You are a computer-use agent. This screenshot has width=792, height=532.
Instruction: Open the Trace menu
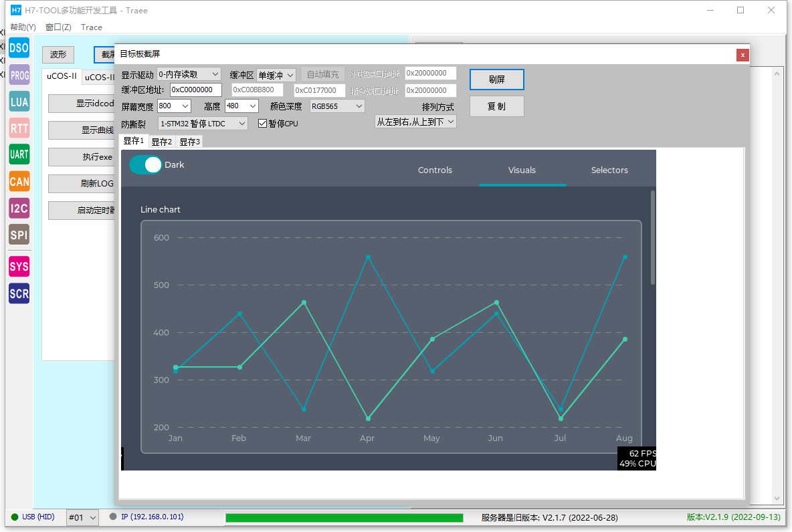[92, 27]
